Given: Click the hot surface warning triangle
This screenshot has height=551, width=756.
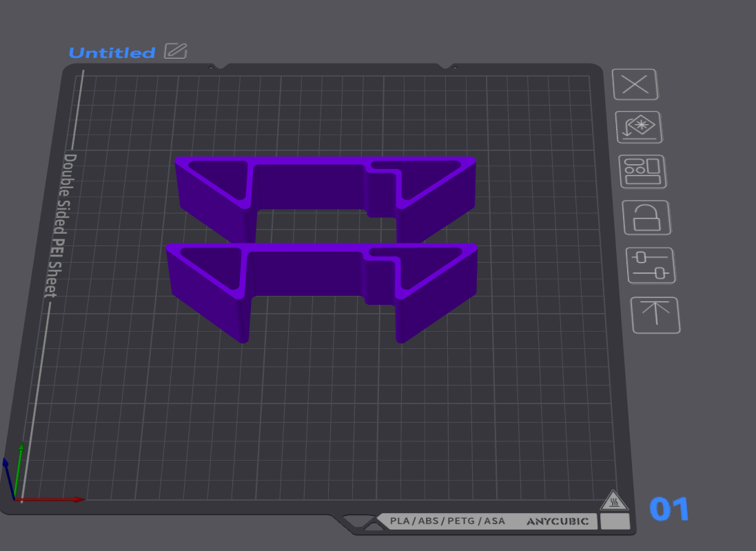Looking at the screenshot, I should point(614,501).
